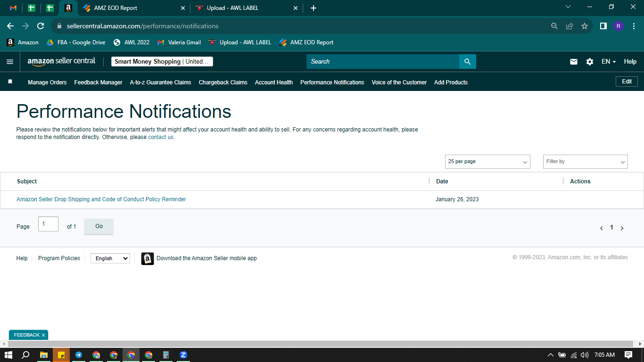The width and height of the screenshot is (644, 362).
Task: Click the volume speaker tray icon
Action: [x=585, y=355]
